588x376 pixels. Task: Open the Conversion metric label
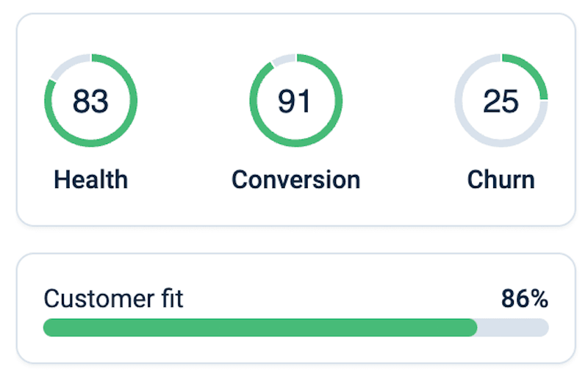pos(295,179)
